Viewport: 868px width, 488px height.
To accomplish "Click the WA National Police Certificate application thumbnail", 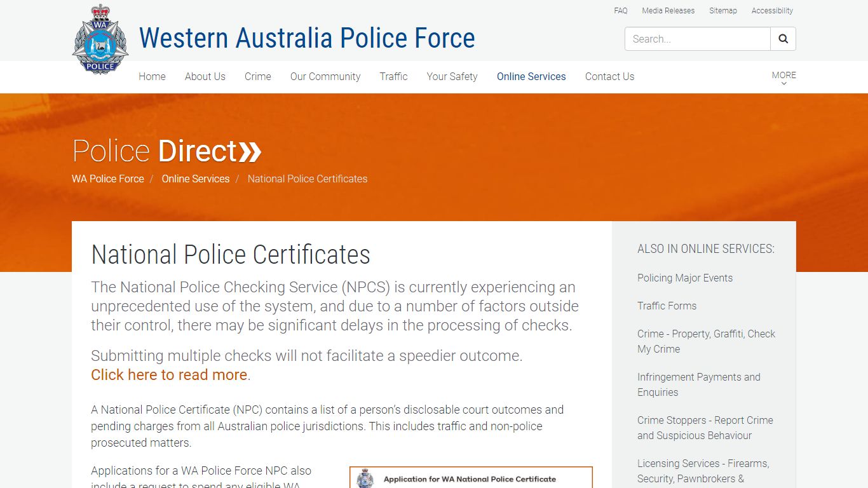I will 471,477.
